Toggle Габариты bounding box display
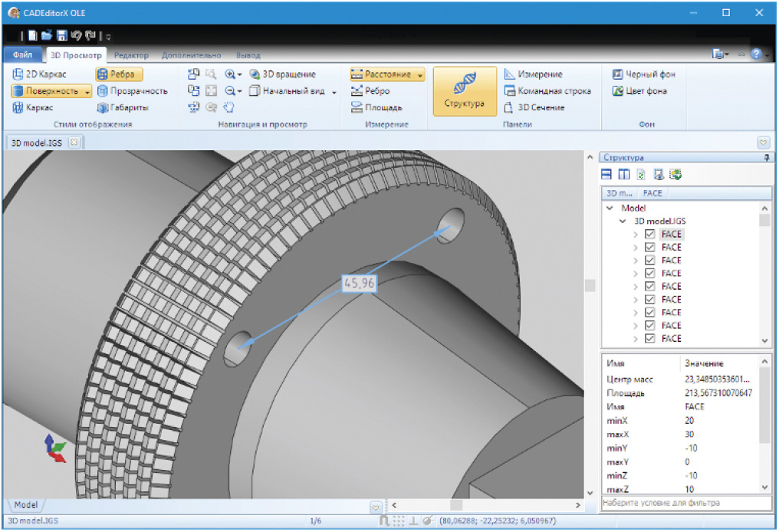The width and height of the screenshot is (779, 532). [x=123, y=107]
